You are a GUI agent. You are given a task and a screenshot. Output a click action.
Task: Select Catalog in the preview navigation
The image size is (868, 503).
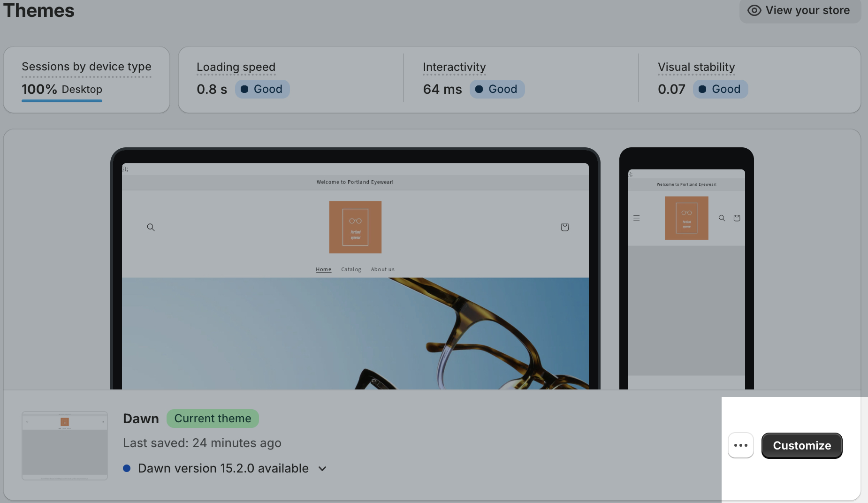pos(351,269)
